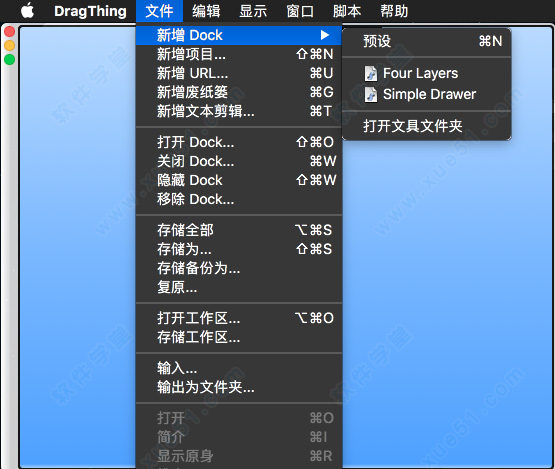Open the 文件 menu
555x469 pixels.
(159, 11)
